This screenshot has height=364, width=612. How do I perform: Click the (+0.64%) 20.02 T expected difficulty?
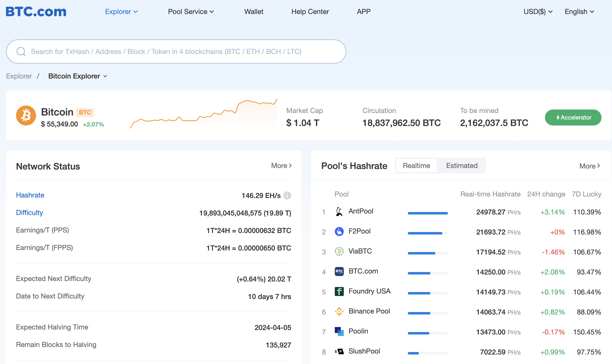[264, 279]
